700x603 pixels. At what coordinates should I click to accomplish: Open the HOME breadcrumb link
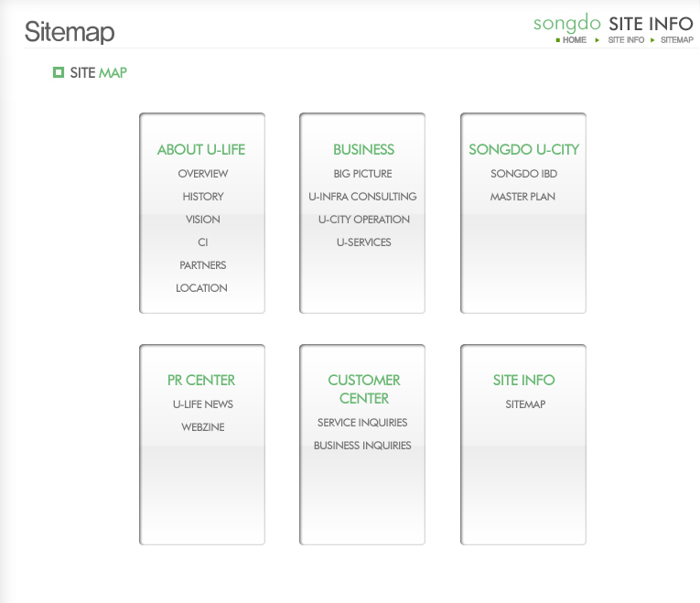(x=574, y=40)
